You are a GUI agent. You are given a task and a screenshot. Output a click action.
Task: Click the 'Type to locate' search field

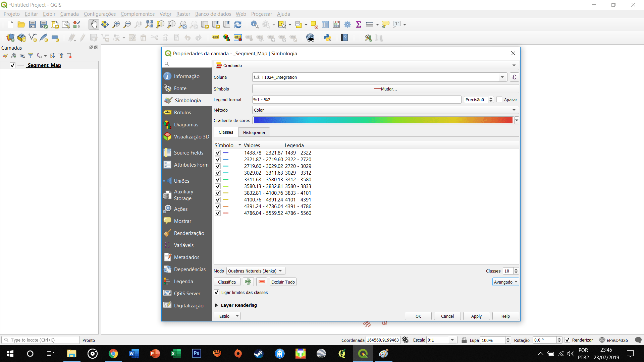(x=40, y=340)
